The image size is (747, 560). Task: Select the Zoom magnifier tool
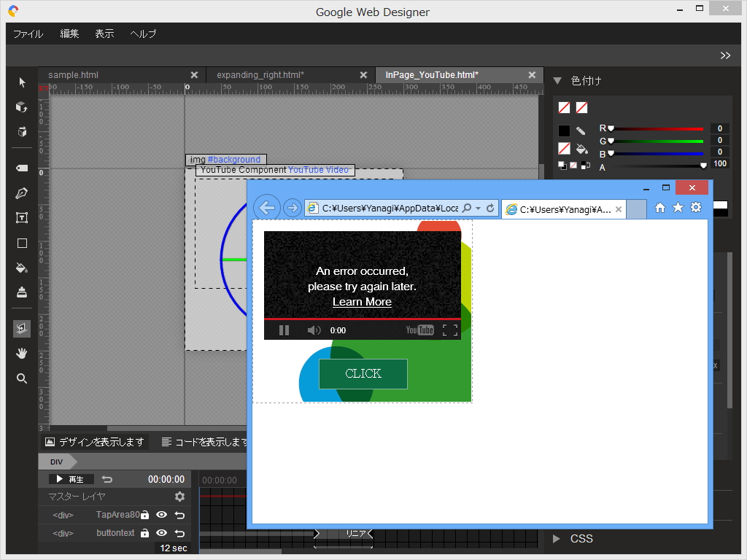(22, 378)
